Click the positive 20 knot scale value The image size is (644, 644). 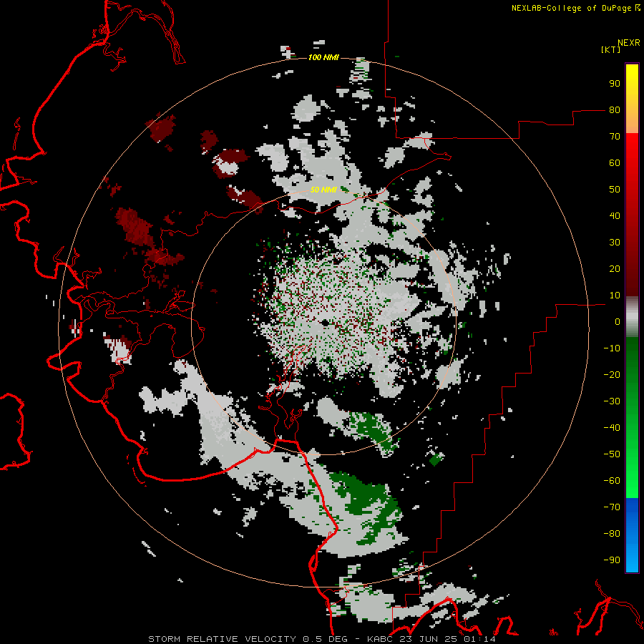tap(615, 269)
